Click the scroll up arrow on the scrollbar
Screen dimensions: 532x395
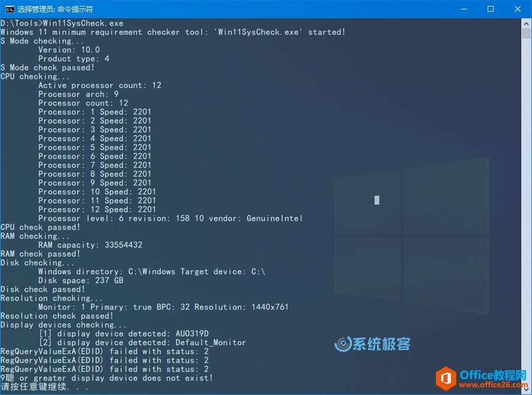526,24
